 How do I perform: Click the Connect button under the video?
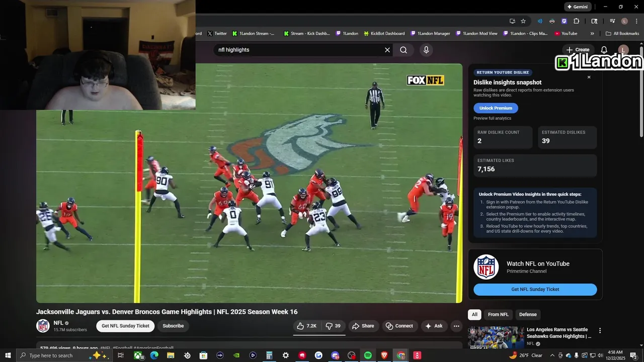[x=399, y=326]
